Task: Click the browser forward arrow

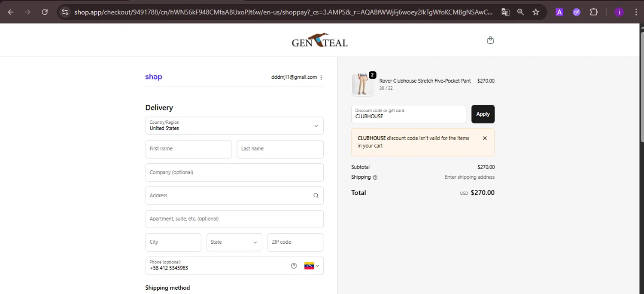Action: (28, 12)
